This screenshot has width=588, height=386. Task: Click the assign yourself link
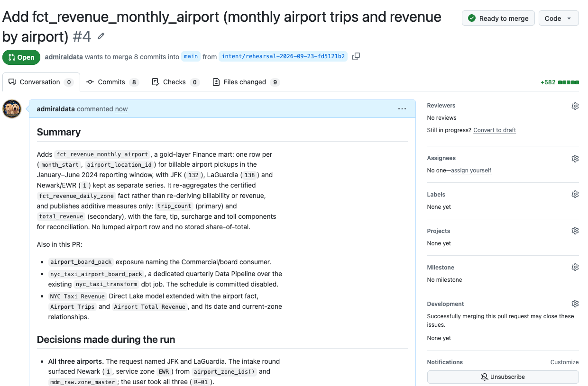click(x=471, y=171)
